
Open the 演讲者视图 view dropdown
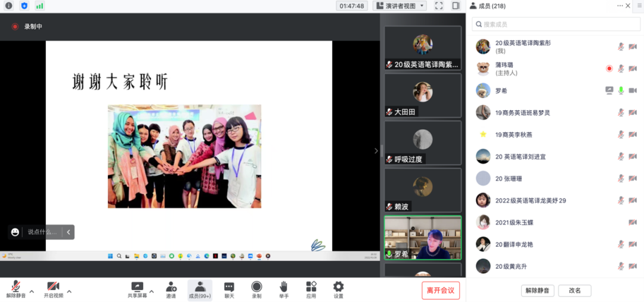(400, 6)
